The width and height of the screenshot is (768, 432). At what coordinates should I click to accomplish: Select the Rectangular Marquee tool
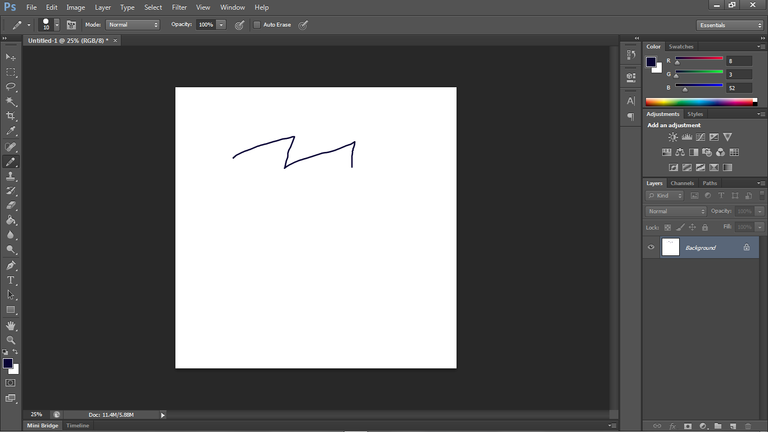click(x=11, y=72)
